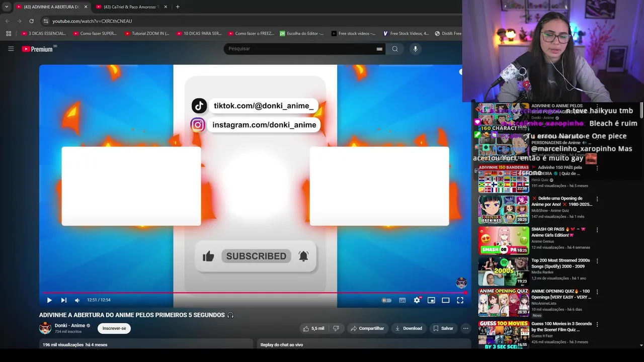Open the 3 DICAS ESSENCIAL bookmark
Image resolution: width=644 pixels, height=362 pixels.
tap(44, 34)
